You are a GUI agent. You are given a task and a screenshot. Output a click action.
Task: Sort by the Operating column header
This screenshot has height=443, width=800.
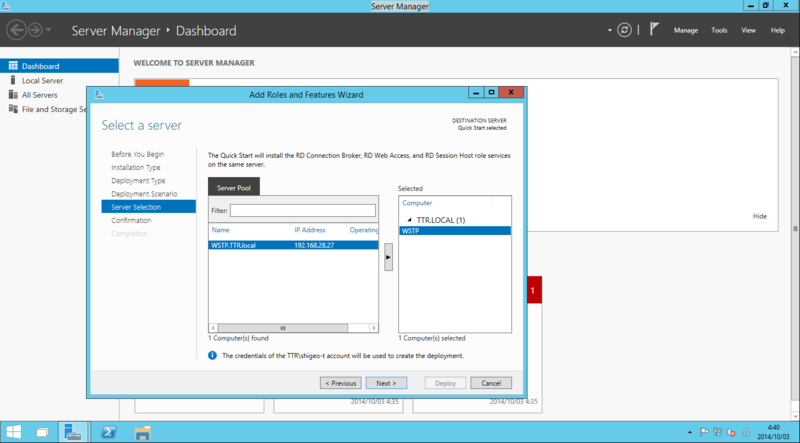pos(363,230)
